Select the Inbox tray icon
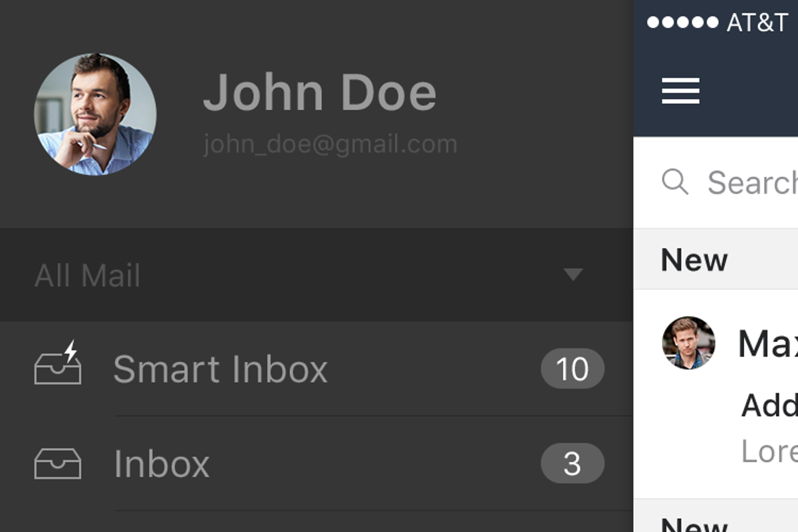The image size is (798, 532). click(x=58, y=464)
